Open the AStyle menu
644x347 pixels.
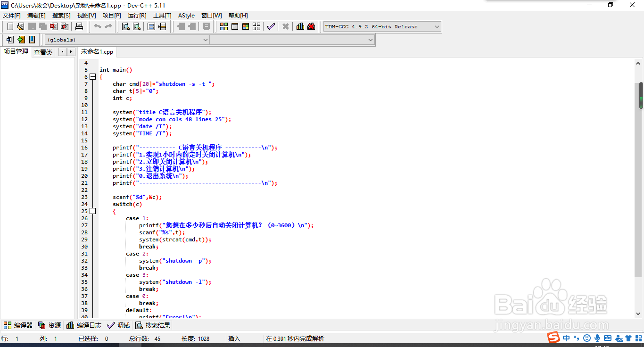(x=186, y=15)
